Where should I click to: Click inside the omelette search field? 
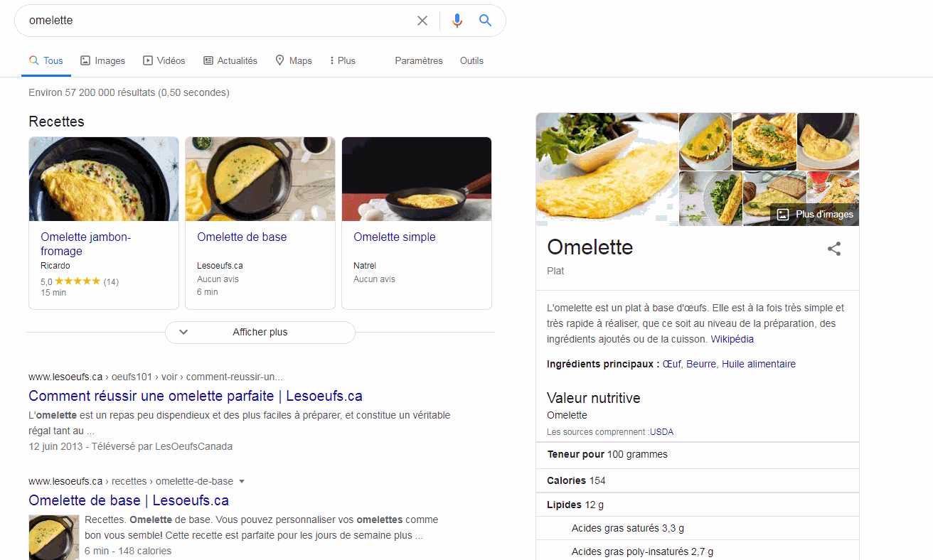coord(213,21)
